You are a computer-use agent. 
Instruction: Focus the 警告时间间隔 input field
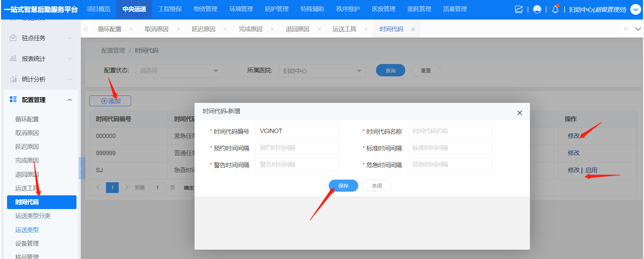(297, 165)
